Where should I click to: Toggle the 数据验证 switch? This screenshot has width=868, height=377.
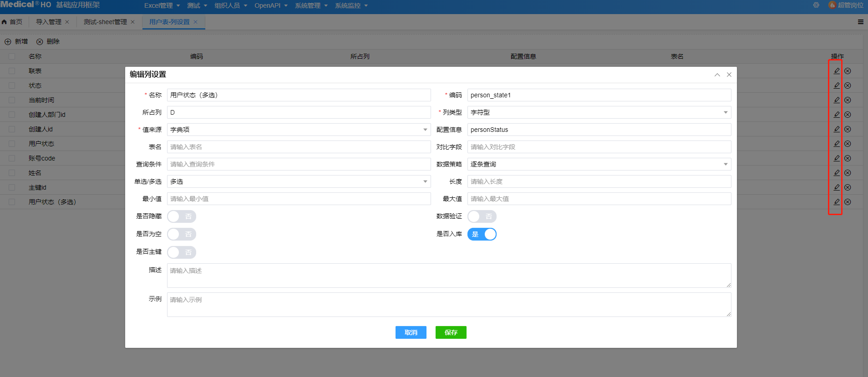click(x=482, y=216)
